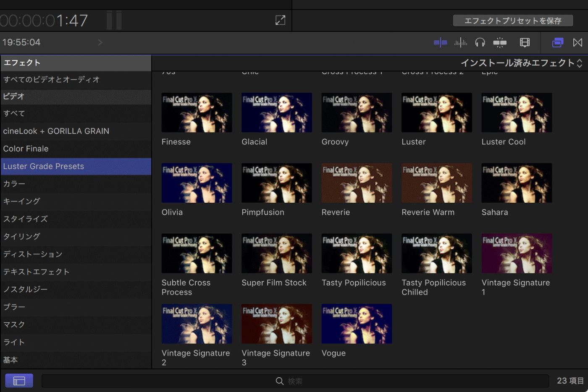Toggle the solo headphones icon
The width and height of the screenshot is (588, 392).
[x=480, y=42]
